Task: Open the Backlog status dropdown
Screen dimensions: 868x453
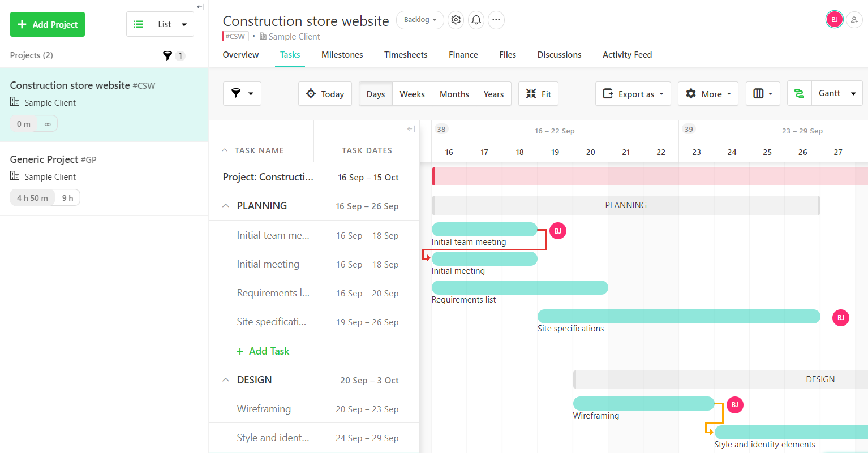Action: [x=420, y=20]
